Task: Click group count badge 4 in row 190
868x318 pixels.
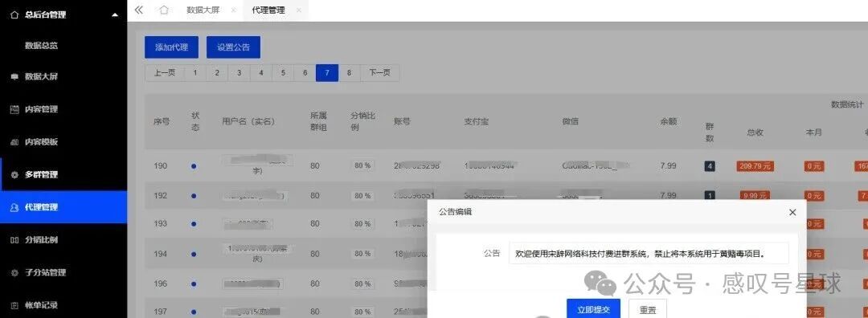Action: click(709, 166)
